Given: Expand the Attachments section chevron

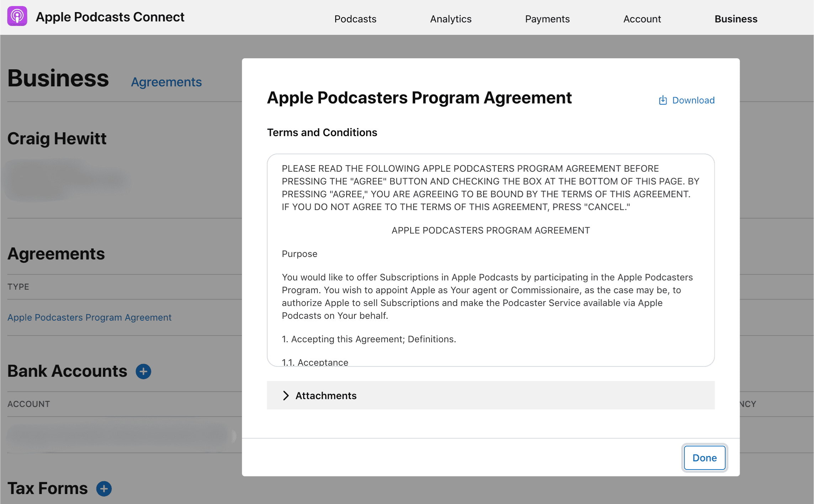Looking at the screenshot, I should point(286,396).
